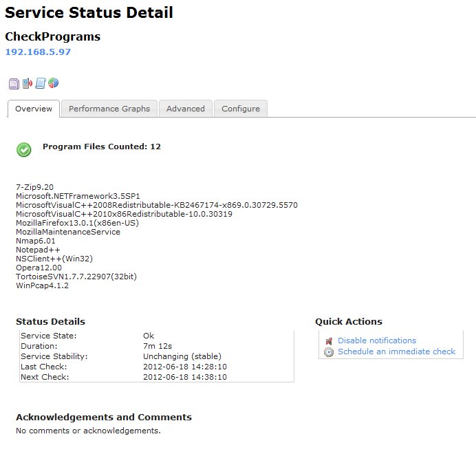Image resolution: width=476 pixels, height=454 pixels.
Task: Click the phone notifications icon
Action: (27, 84)
